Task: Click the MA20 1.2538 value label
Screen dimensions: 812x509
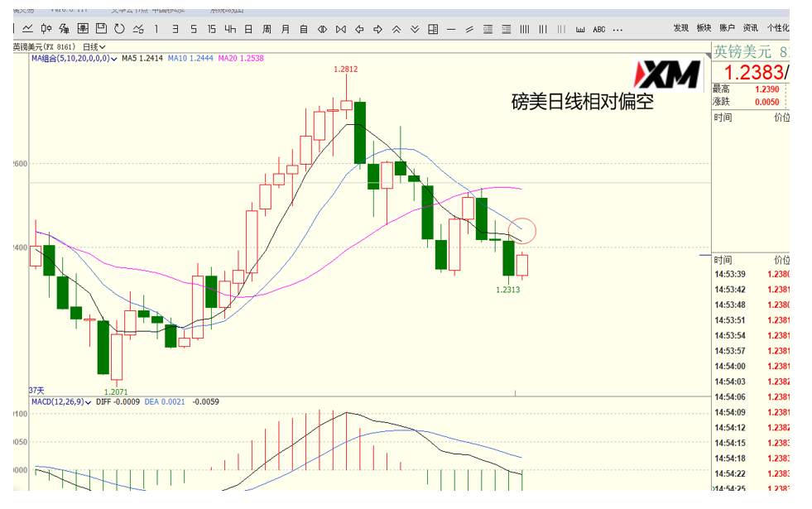Action: coord(241,59)
